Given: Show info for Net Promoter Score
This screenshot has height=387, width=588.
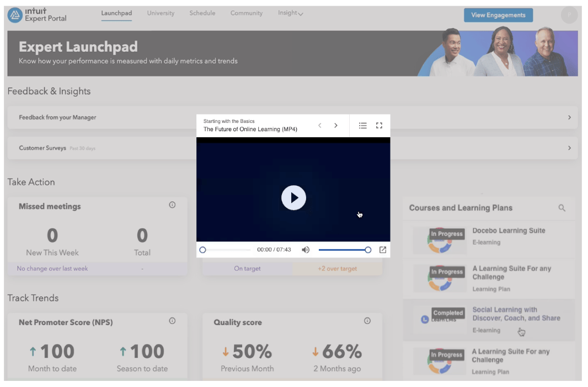Looking at the screenshot, I should pos(172,321).
